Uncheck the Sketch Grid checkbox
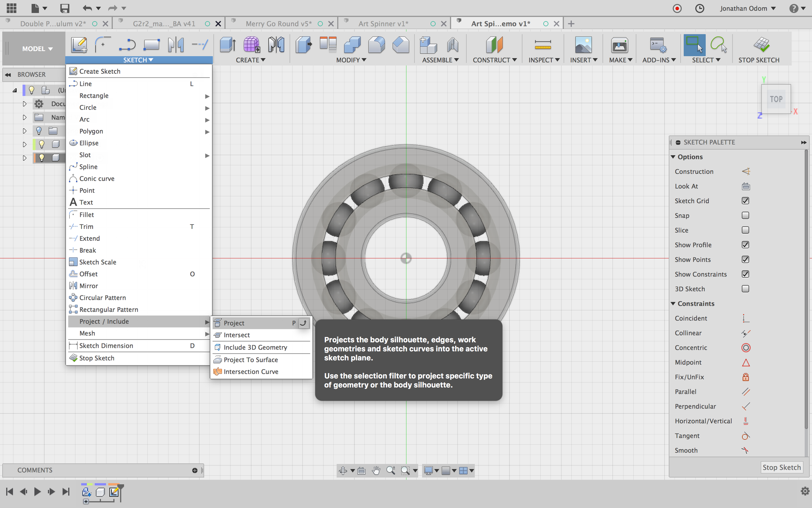812x508 pixels. 745,201
